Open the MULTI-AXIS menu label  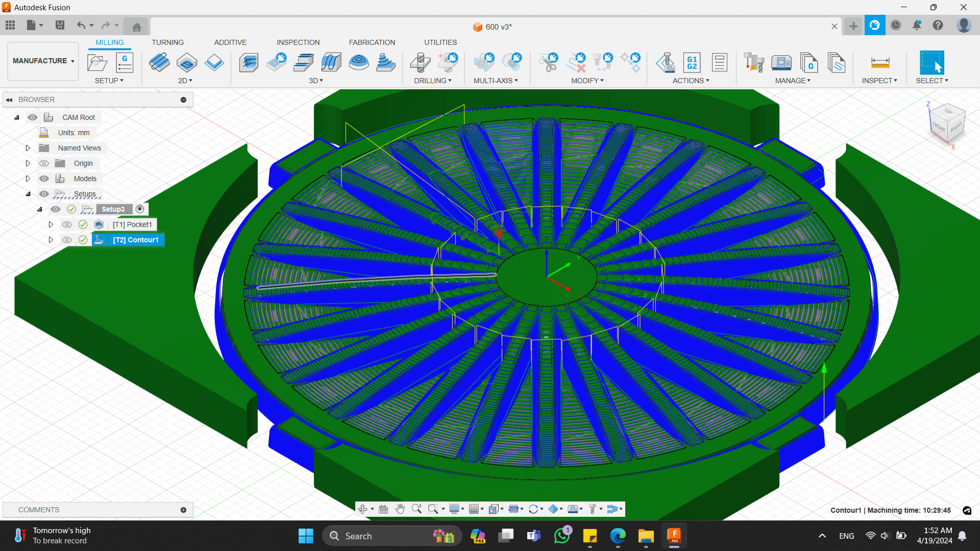[496, 81]
